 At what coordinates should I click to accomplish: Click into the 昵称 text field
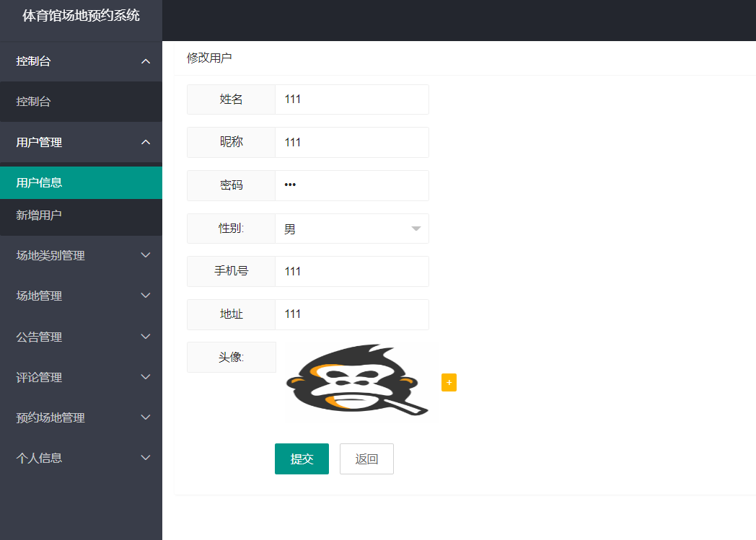coord(351,143)
